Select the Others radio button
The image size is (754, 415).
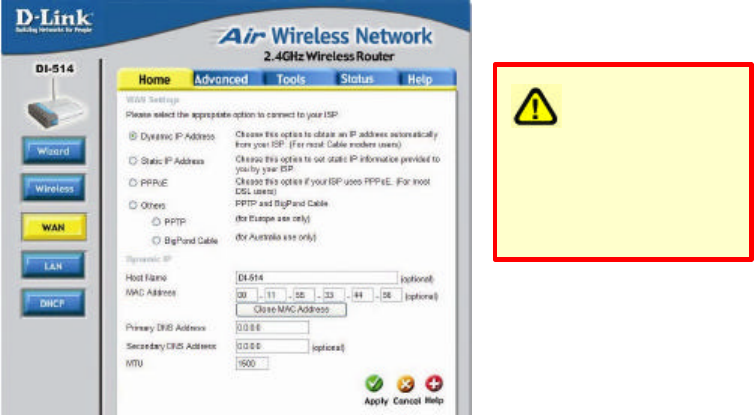133,205
